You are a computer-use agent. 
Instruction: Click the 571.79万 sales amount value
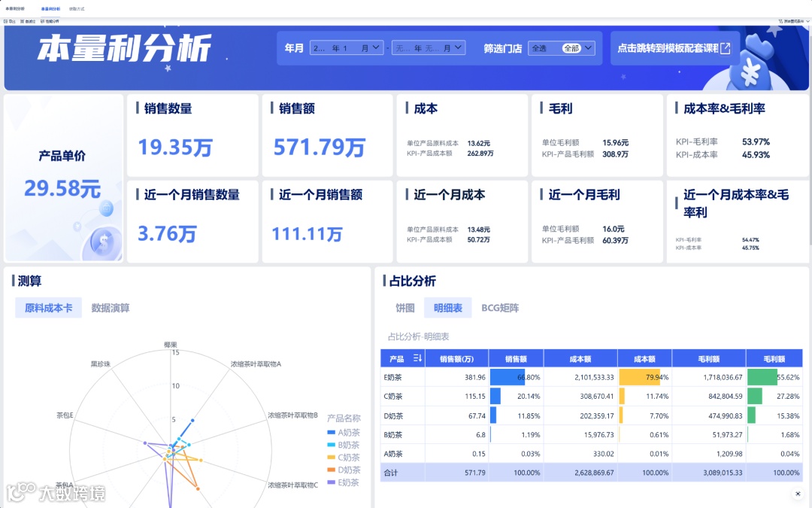click(x=320, y=148)
